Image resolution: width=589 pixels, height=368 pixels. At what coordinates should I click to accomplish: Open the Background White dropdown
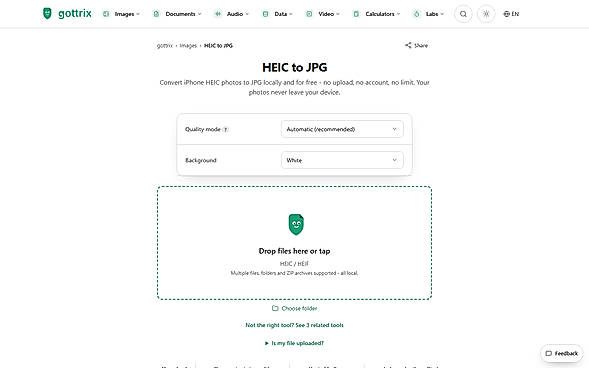342,160
